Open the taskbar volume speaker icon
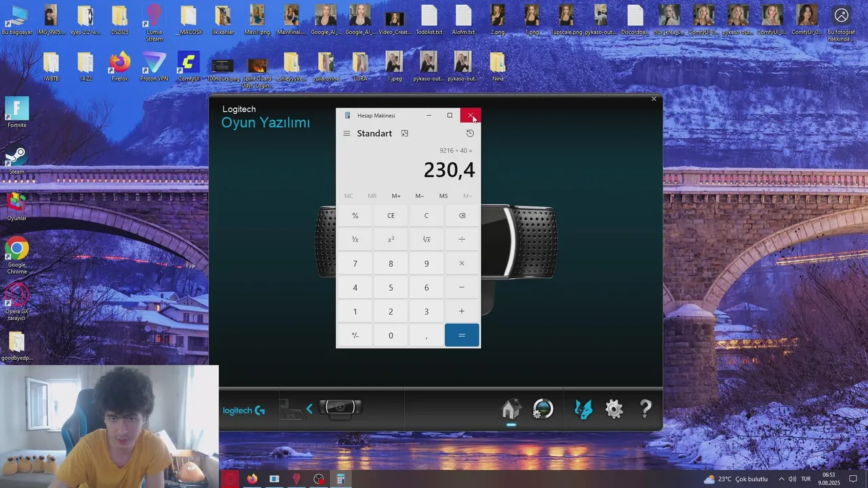This screenshot has width=868, height=488. (x=792, y=479)
